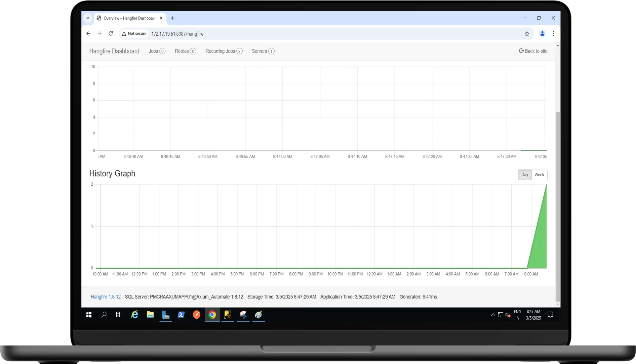
Task: Open Task View on the taskbar
Action: pos(119,315)
